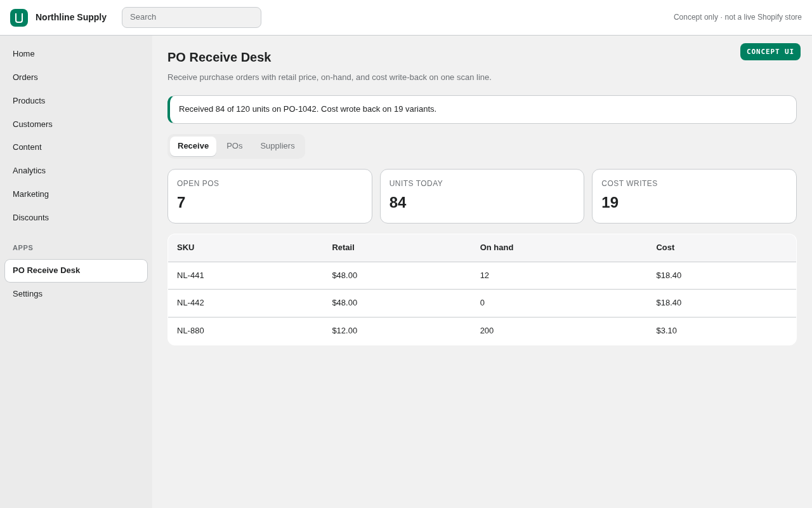Click the APPS sidebar heading
This screenshot has width=812, height=508.
pos(23,248)
